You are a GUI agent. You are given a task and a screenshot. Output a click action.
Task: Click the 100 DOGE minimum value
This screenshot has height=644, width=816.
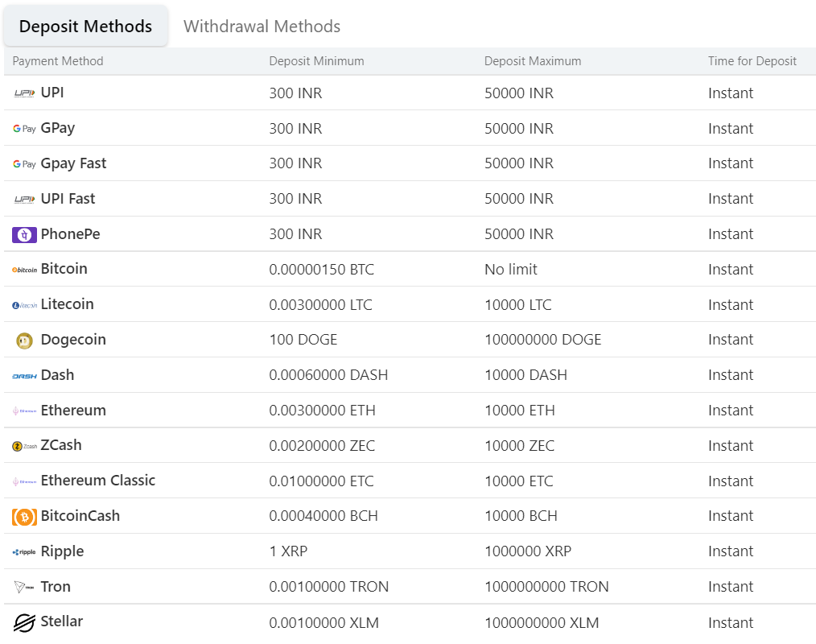coord(303,340)
